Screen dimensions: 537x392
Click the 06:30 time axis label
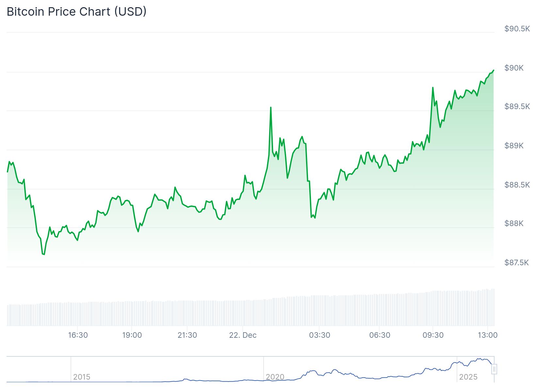pyautogui.click(x=380, y=335)
